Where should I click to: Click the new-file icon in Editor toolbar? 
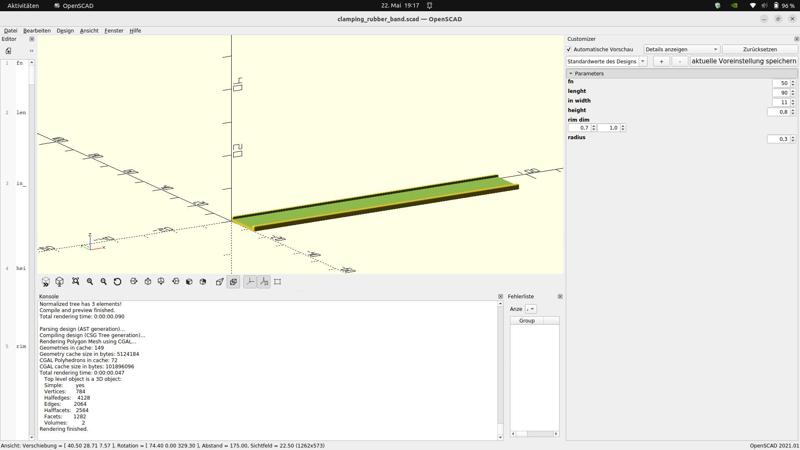coord(8,51)
